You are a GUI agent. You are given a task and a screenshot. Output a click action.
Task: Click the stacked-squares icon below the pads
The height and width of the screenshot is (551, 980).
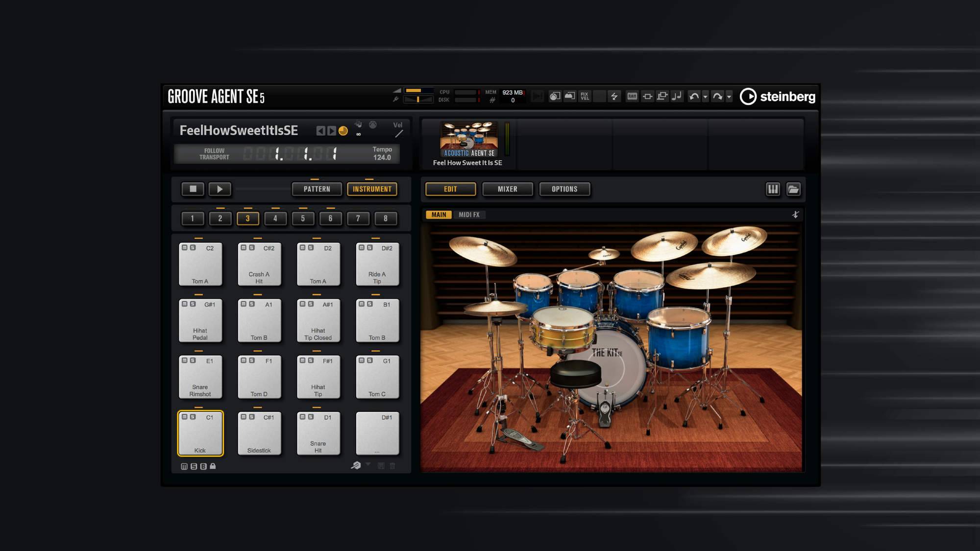(x=356, y=465)
